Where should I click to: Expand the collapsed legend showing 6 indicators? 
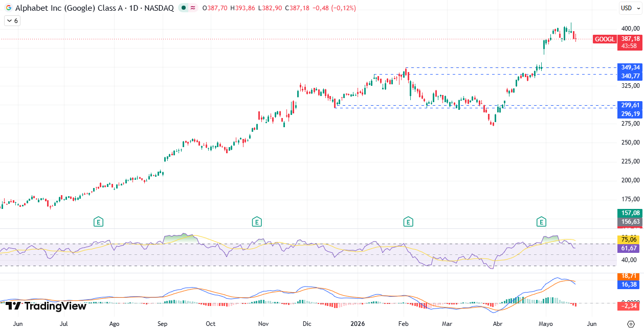tap(12, 21)
